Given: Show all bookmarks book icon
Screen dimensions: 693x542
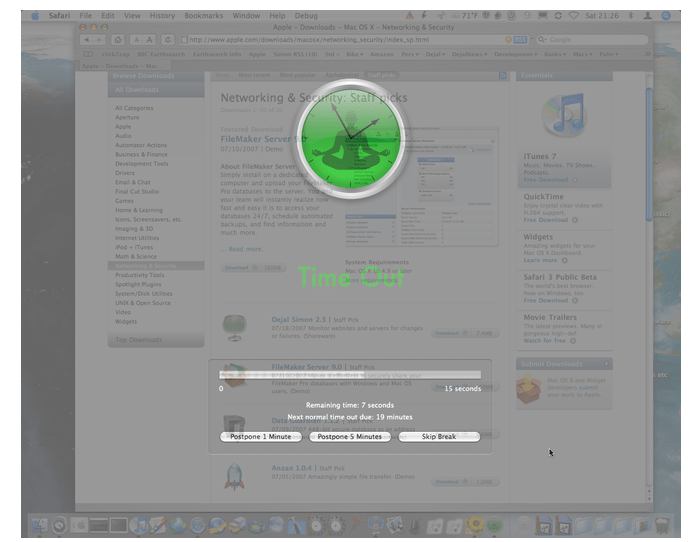Looking at the screenshot, I should coord(88,54).
